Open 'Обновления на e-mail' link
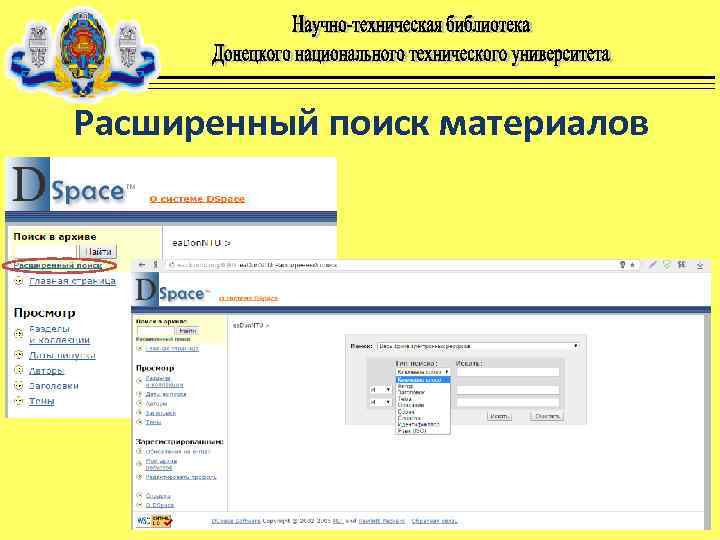 [177, 451]
